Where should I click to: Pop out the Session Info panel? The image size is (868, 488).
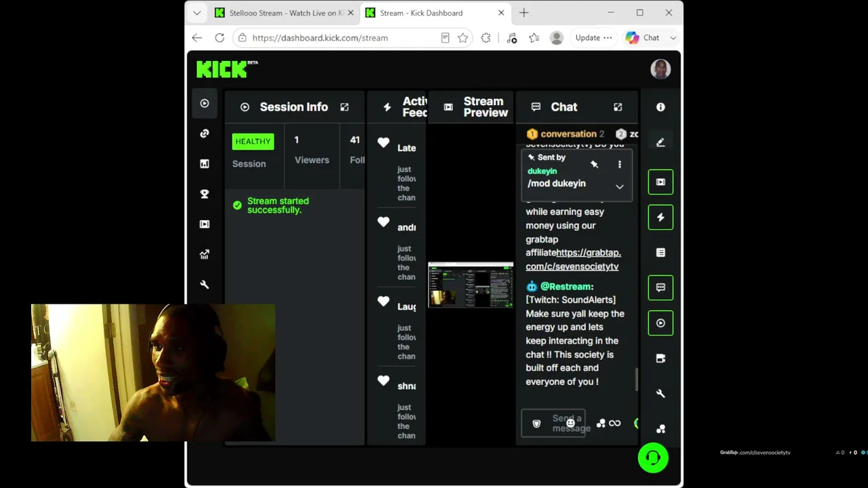click(x=344, y=107)
